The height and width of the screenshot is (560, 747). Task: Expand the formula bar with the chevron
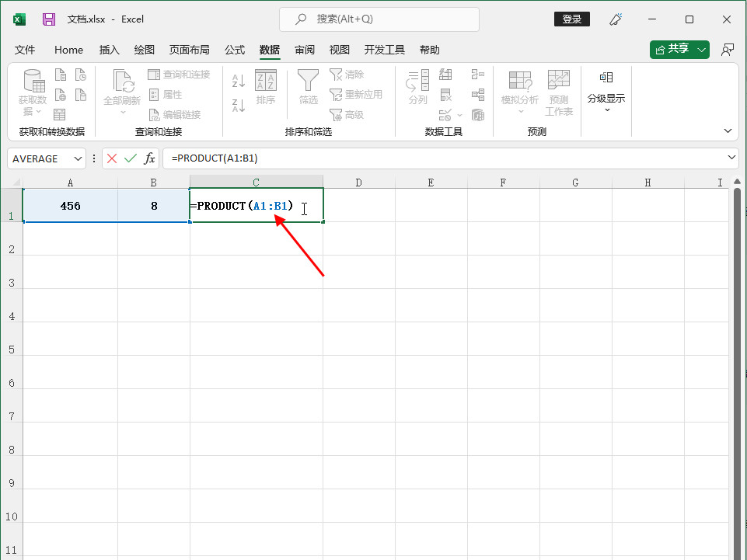731,157
